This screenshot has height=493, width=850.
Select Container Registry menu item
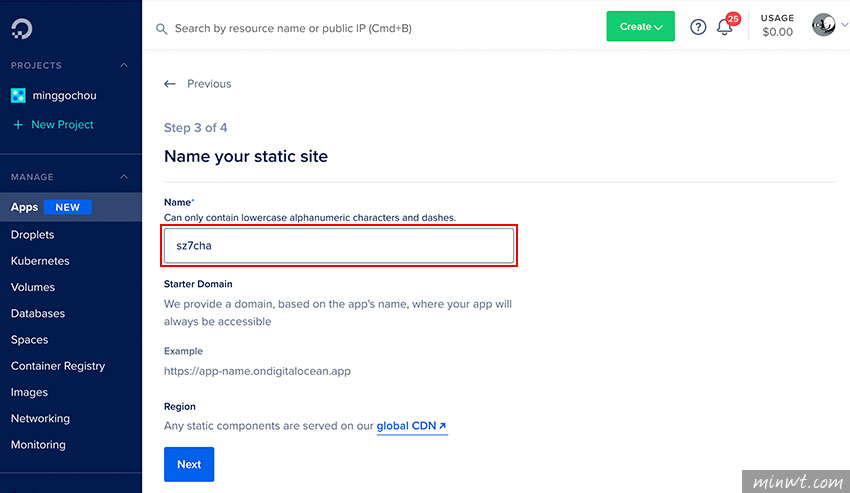(x=58, y=366)
